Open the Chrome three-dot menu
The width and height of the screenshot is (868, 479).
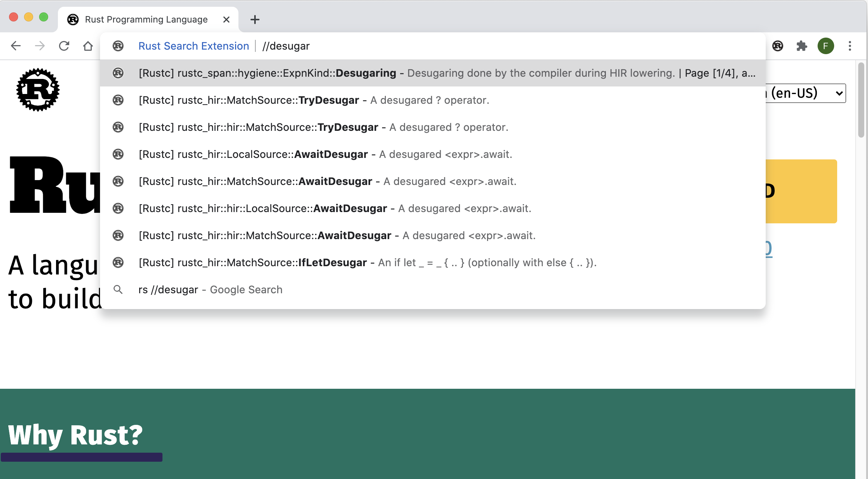tap(850, 46)
